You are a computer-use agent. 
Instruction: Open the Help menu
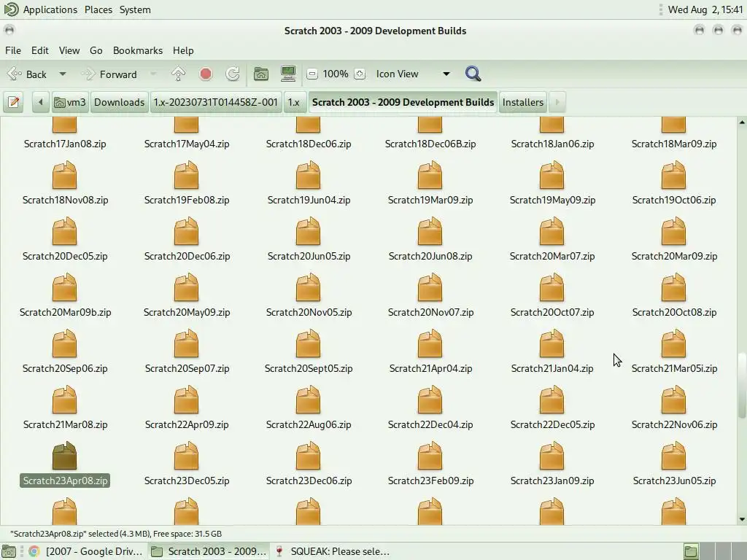click(183, 50)
